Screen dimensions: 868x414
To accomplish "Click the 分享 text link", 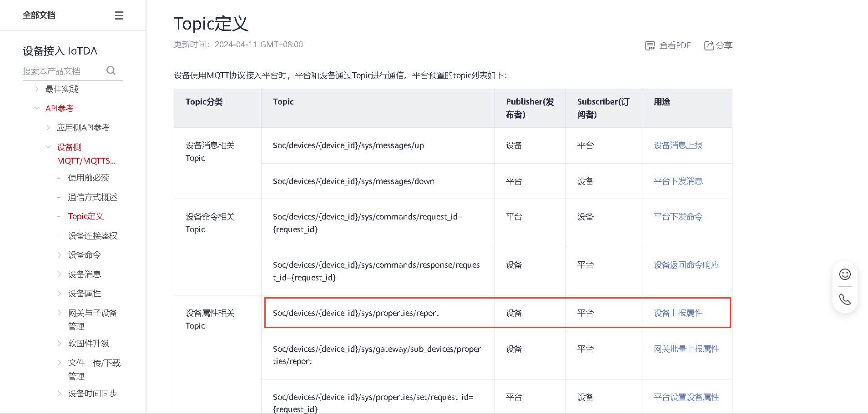I will (724, 45).
